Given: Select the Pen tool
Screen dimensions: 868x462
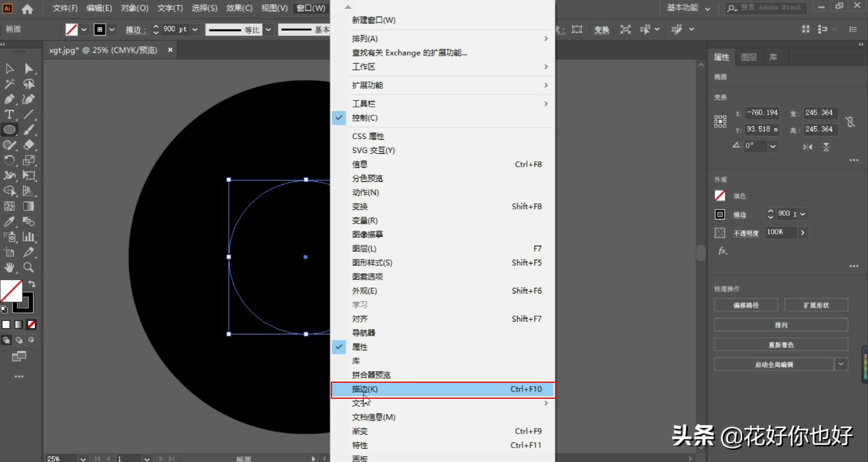Looking at the screenshot, I should pyautogui.click(x=10, y=100).
